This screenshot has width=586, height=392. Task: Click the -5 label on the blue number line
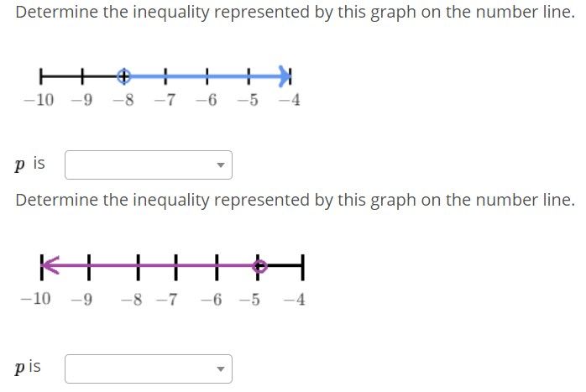[x=247, y=101]
